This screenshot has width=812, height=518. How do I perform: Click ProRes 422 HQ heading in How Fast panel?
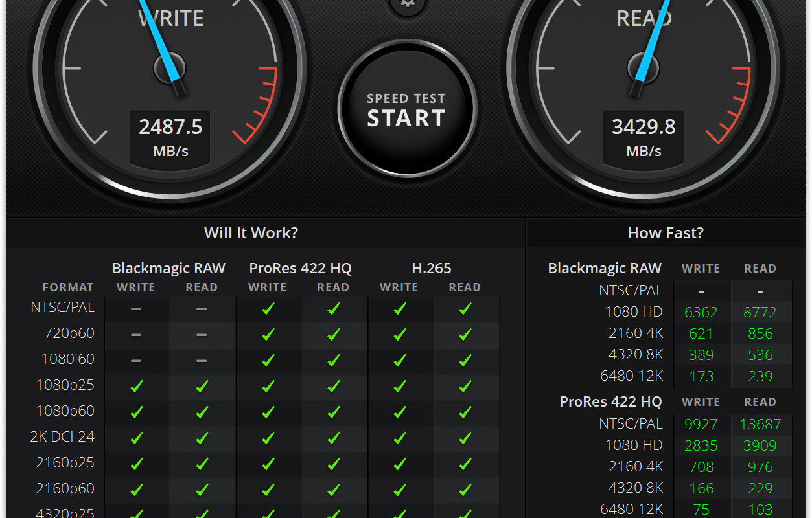(611, 401)
